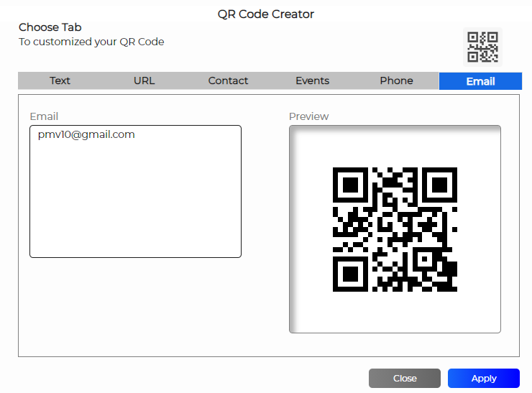Click the 'Choose Tab' heading
Image resolution: width=532 pixels, height=393 pixels.
pos(50,27)
